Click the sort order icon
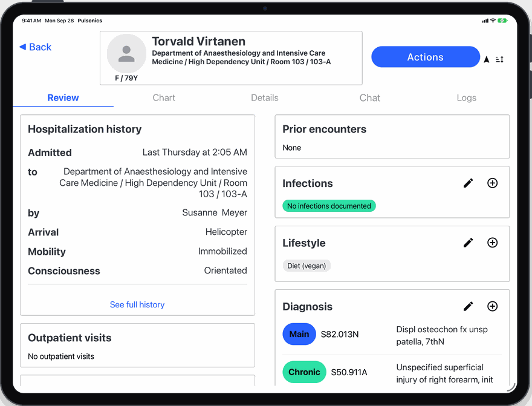 499,59
